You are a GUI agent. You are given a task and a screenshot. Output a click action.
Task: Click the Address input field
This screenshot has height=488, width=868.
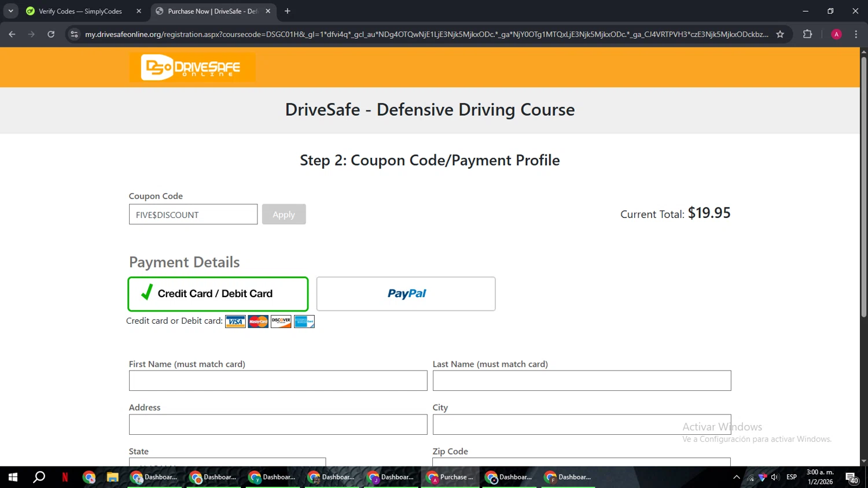[278, 424]
